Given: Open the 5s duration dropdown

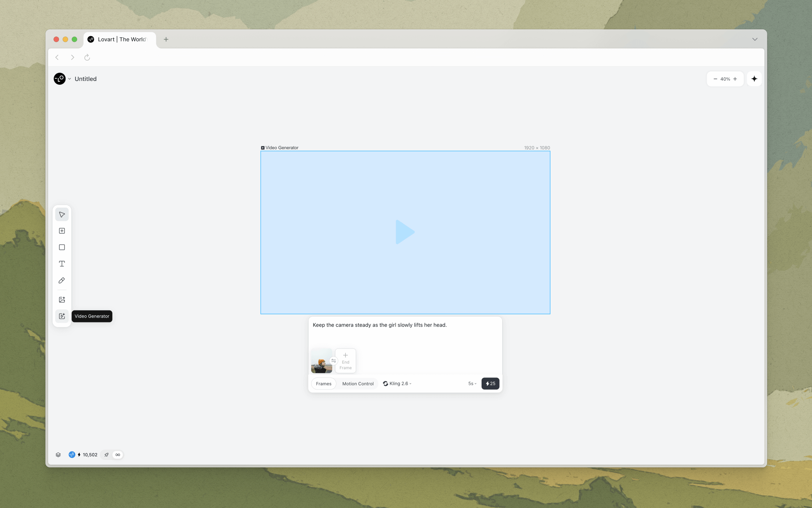Looking at the screenshot, I should 472,383.
